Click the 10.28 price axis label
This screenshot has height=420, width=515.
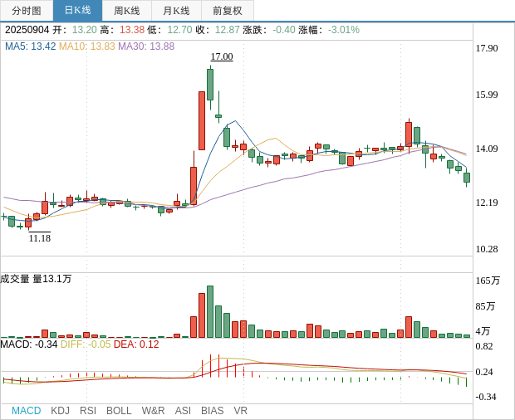tap(487, 249)
